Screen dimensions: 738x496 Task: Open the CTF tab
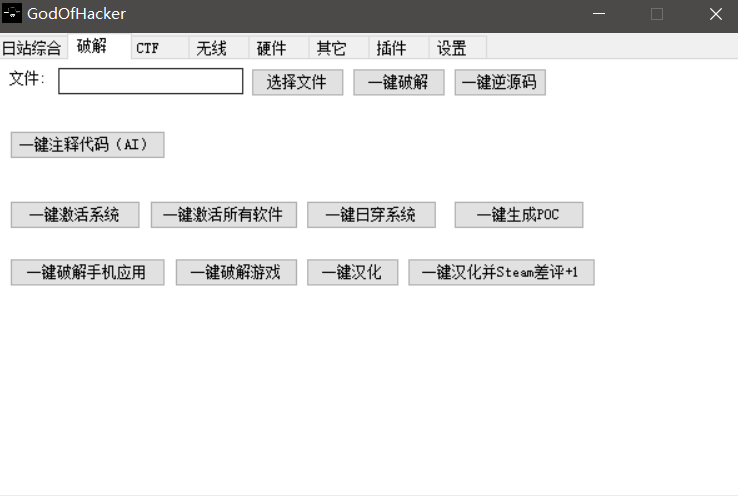pyautogui.click(x=148, y=48)
